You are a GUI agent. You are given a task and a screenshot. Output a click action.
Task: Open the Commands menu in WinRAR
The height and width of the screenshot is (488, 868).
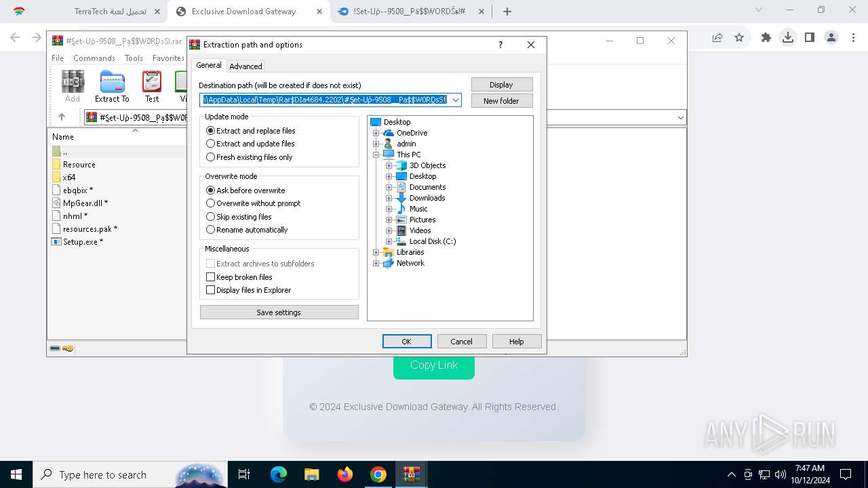click(94, 58)
